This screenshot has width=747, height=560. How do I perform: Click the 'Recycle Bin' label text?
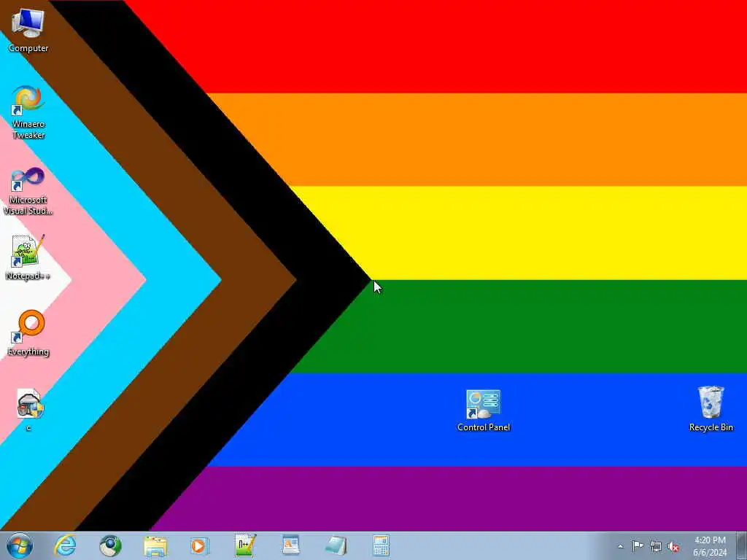[x=711, y=427]
